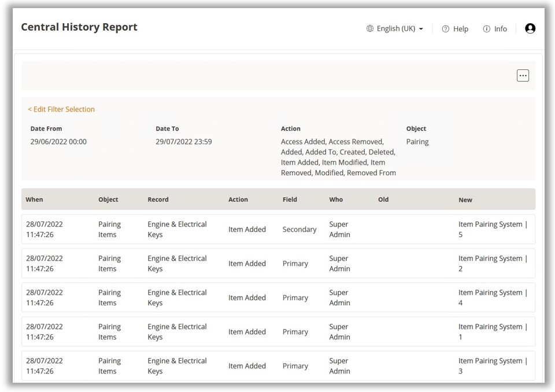
Task: Open the user profile icon
Action: (x=530, y=28)
